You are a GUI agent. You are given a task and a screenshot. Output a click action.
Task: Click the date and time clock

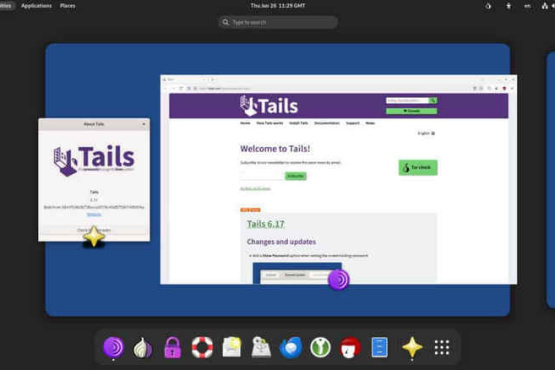tap(278, 6)
